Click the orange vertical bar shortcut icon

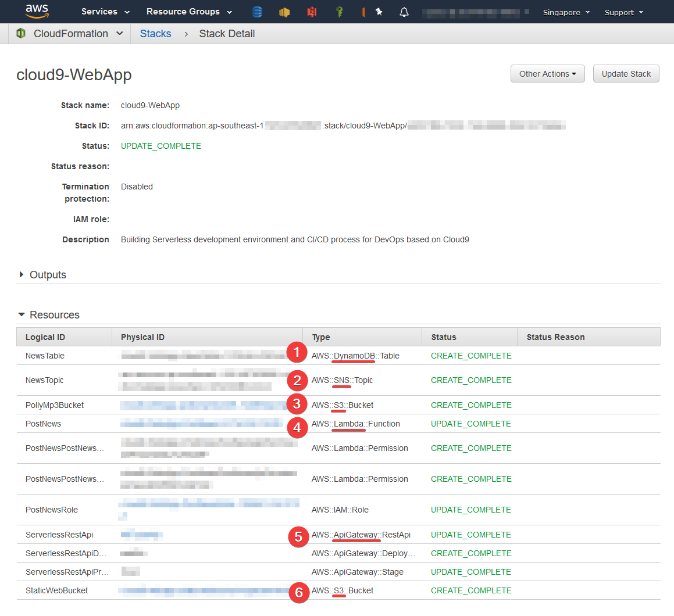pyautogui.click(x=363, y=12)
